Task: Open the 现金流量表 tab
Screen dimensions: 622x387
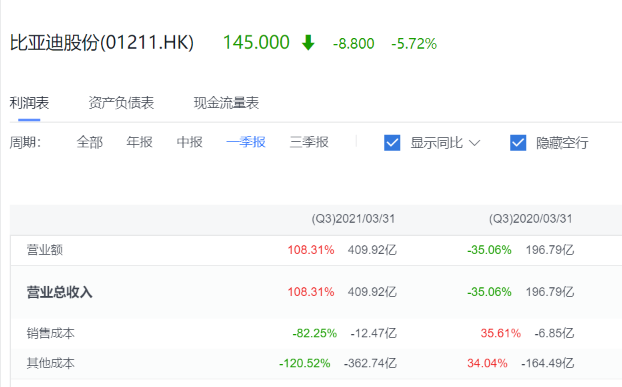Action: coord(226,103)
